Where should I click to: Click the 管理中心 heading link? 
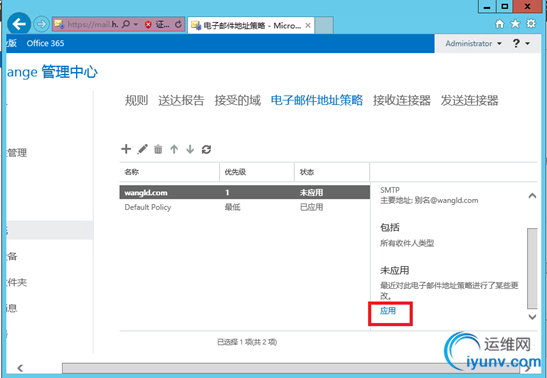69,72
